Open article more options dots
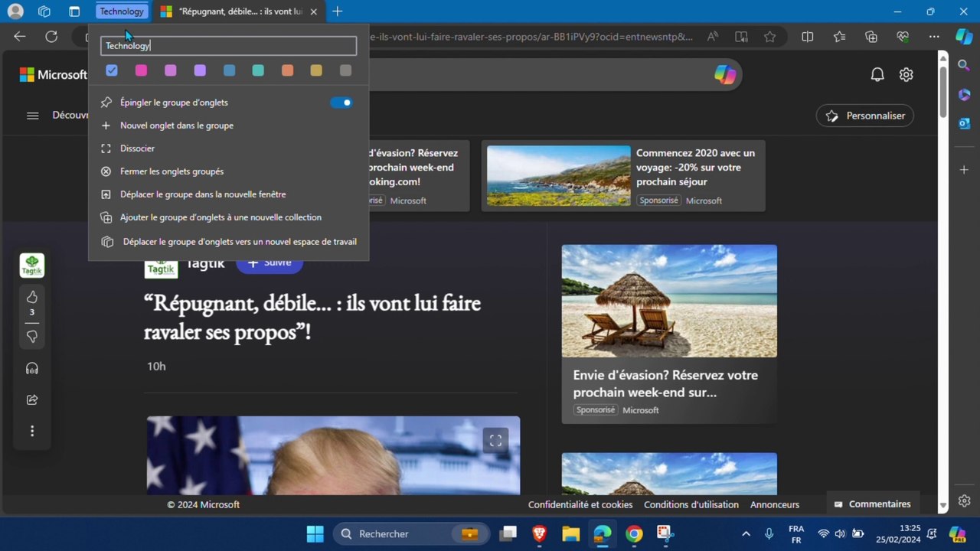980x551 pixels. point(32,432)
